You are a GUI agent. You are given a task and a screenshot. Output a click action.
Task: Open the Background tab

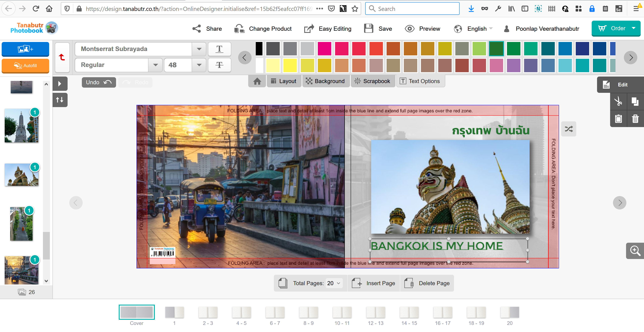click(326, 81)
